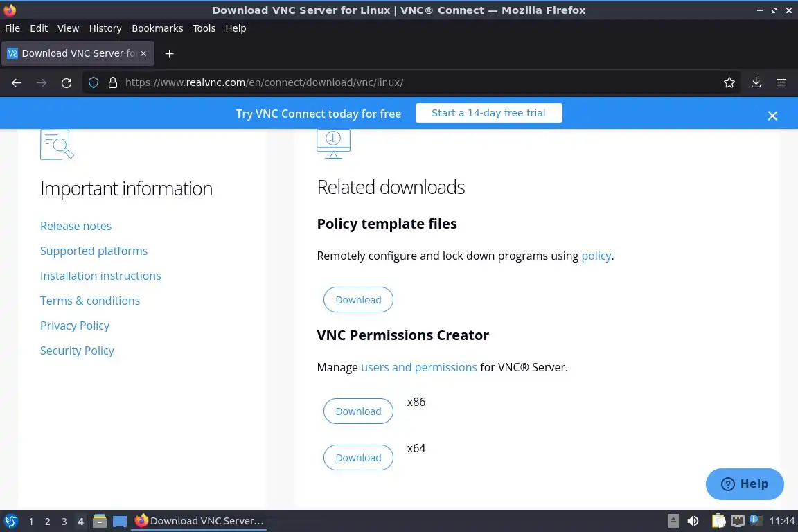Open the clipboard manager tray icon

pos(718,521)
